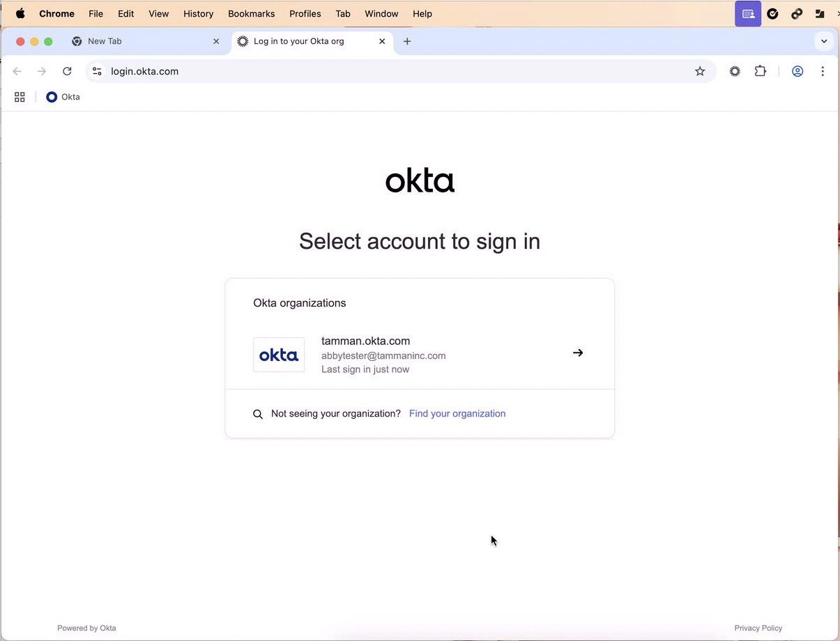
Task: Open the Edit menu
Action: [x=126, y=13]
